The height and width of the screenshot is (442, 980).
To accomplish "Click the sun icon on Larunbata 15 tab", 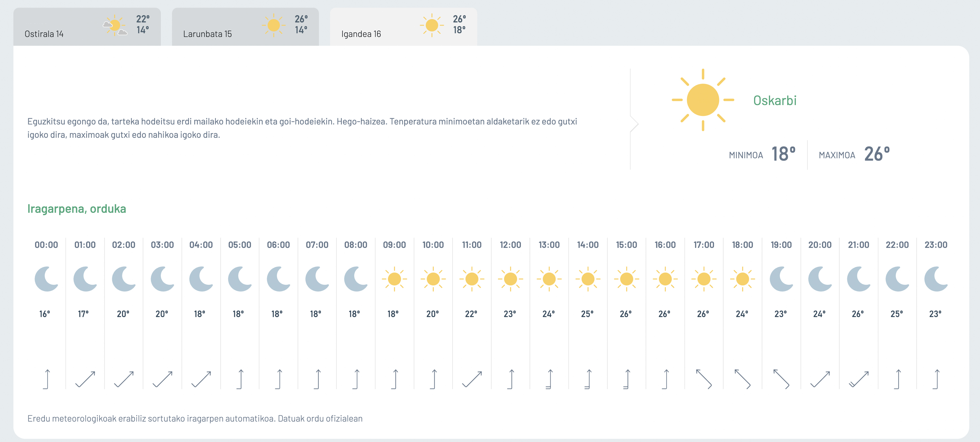I will pyautogui.click(x=274, y=25).
